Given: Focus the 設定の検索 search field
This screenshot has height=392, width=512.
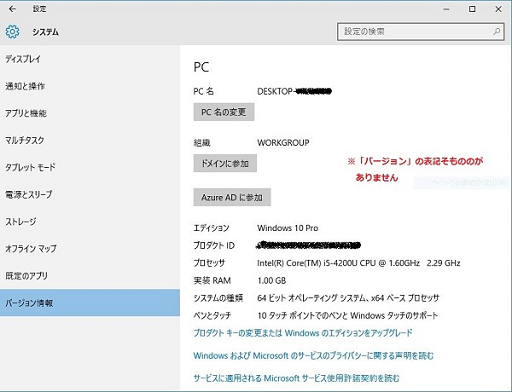Looking at the screenshot, I should point(420,32).
